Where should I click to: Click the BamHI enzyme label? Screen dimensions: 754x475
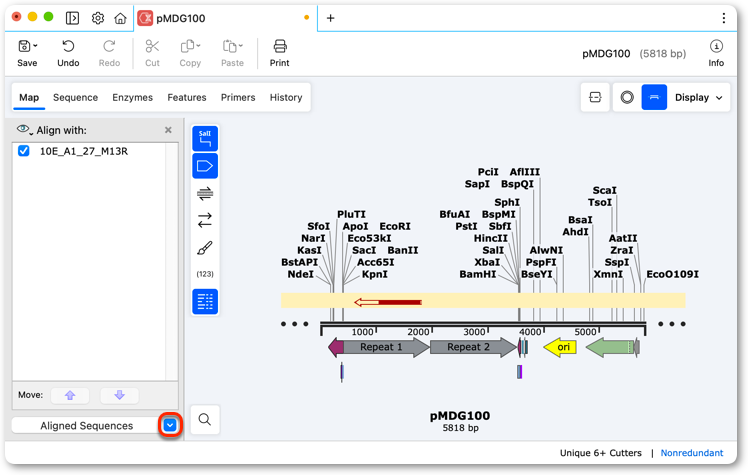click(x=478, y=275)
